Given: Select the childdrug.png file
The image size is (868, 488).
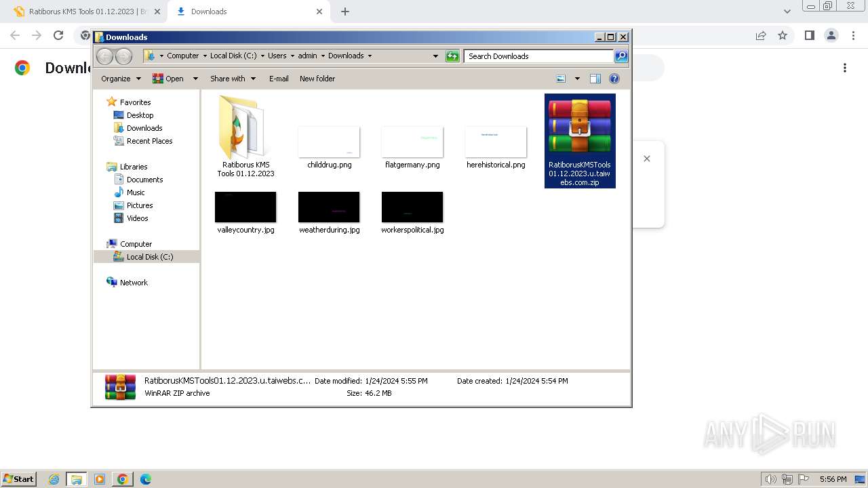Looking at the screenshot, I should (x=329, y=148).
